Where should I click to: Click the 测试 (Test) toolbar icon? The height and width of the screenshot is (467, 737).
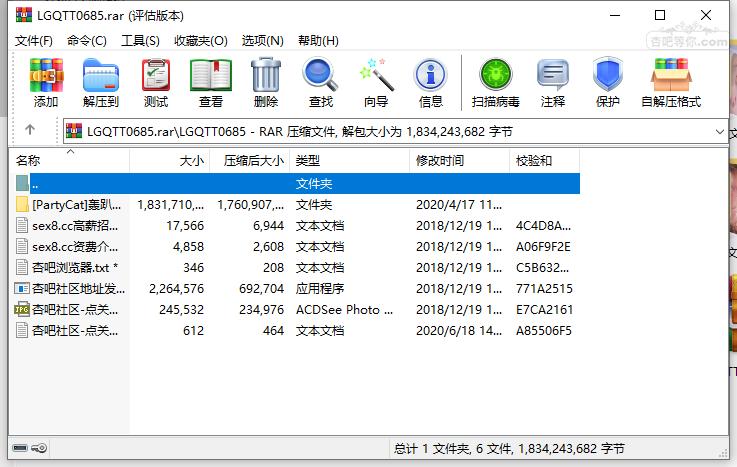(x=156, y=75)
